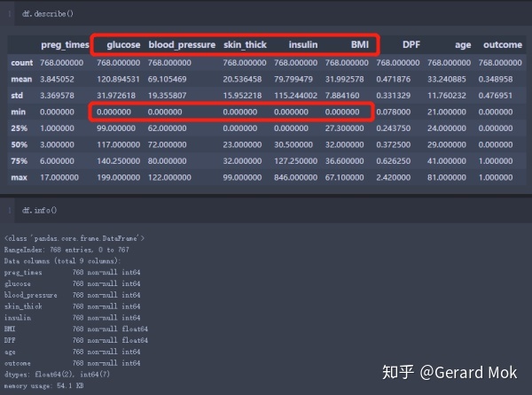Image resolution: width=532 pixels, height=395 pixels.
Task: Select the outcome column header
Action: pos(503,44)
